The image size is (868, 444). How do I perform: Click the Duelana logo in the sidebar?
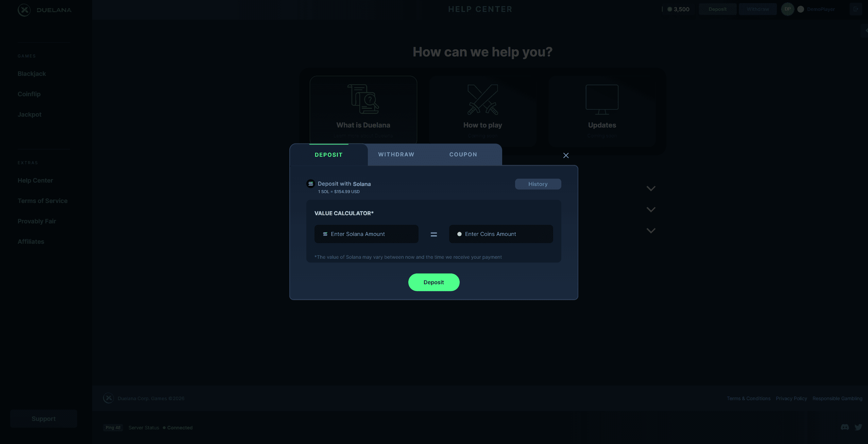(x=45, y=10)
